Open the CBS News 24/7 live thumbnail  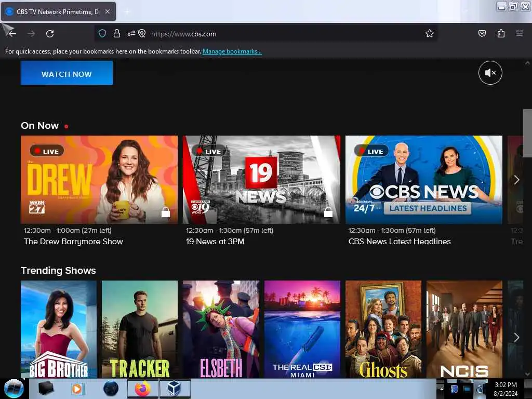coord(424,179)
